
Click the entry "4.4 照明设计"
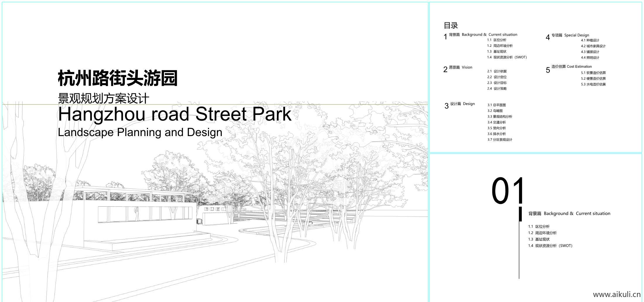590,58
